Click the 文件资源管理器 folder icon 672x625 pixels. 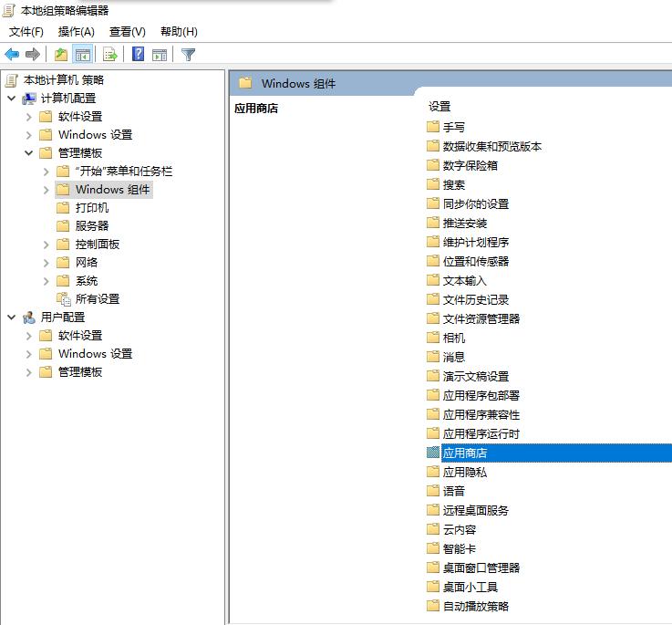(433, 318)
